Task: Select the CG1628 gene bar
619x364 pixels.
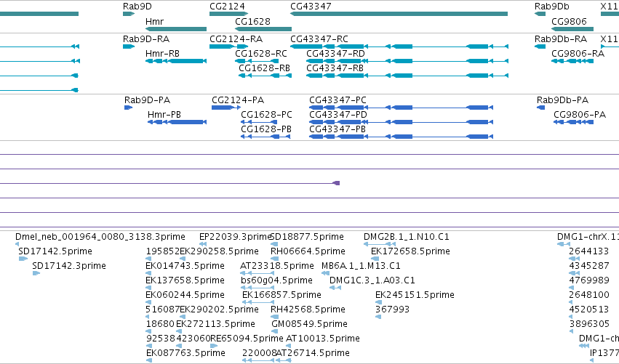Action: (x=263, y=29)
